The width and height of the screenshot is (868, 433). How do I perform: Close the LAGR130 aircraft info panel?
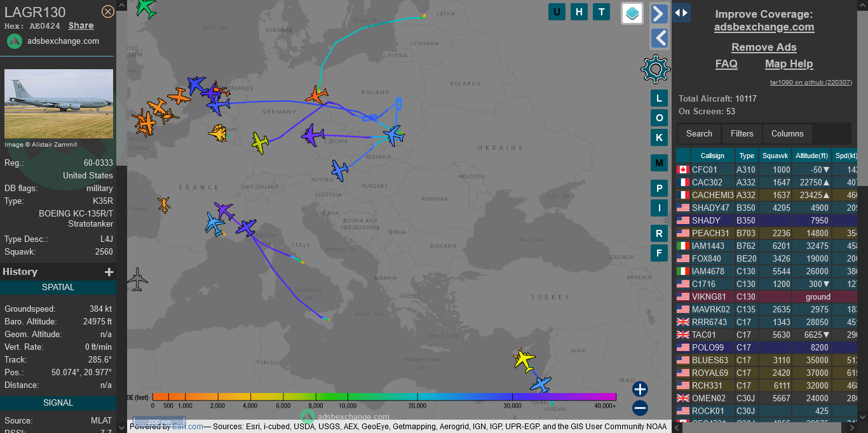[108, 11]
